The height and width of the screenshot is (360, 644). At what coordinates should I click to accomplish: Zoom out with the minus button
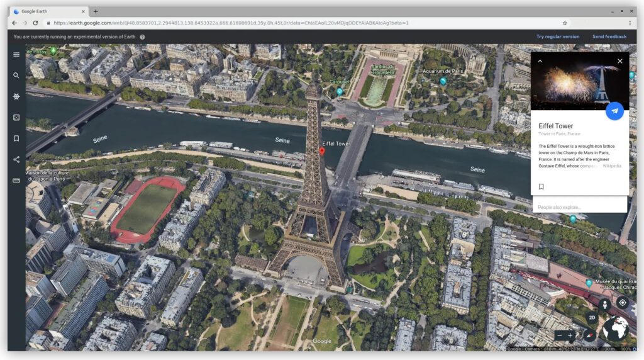coord(559,335)
